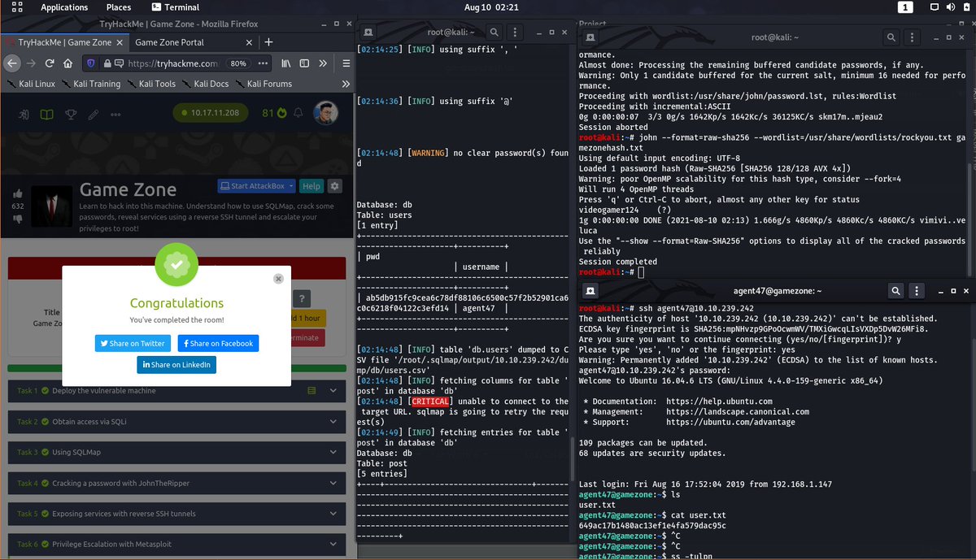Open Kali Tools bookmark

pos(150,84)
